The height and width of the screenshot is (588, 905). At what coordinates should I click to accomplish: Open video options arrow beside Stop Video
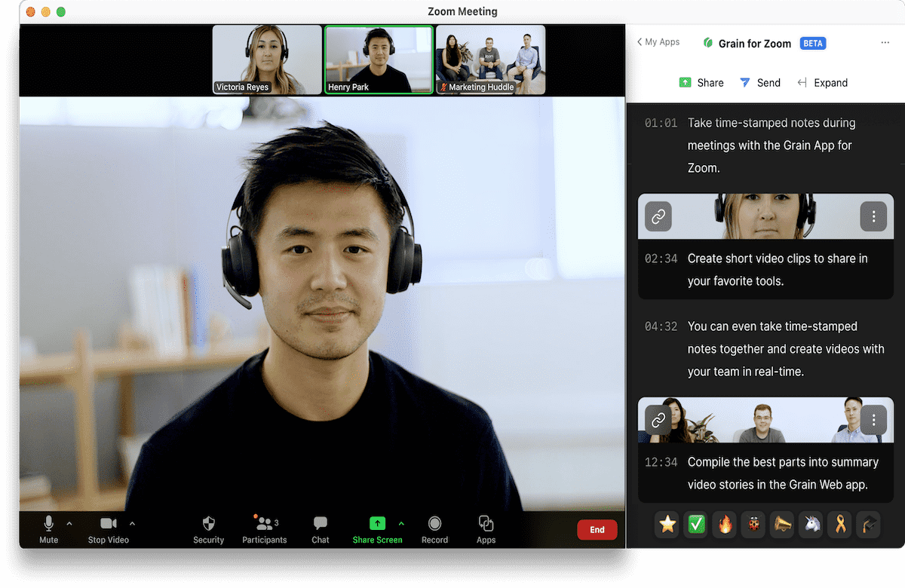pyautogui.click(x=133, y=523)
